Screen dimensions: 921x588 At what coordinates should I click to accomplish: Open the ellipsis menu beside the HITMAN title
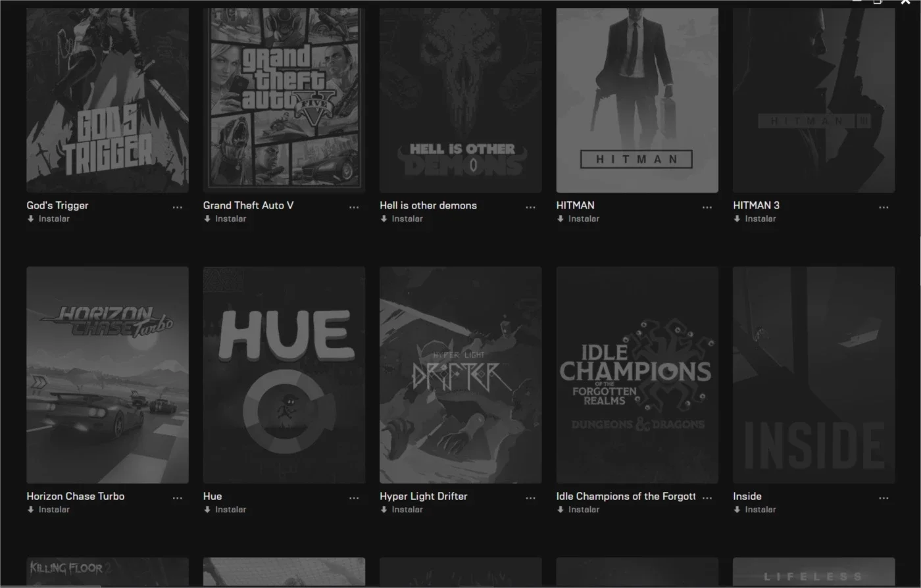707,207
